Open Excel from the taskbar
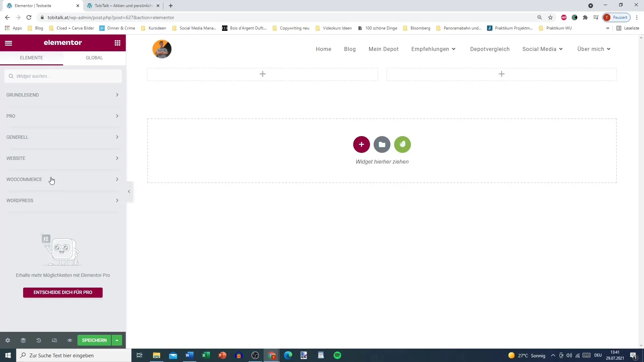 pos(206,355)
